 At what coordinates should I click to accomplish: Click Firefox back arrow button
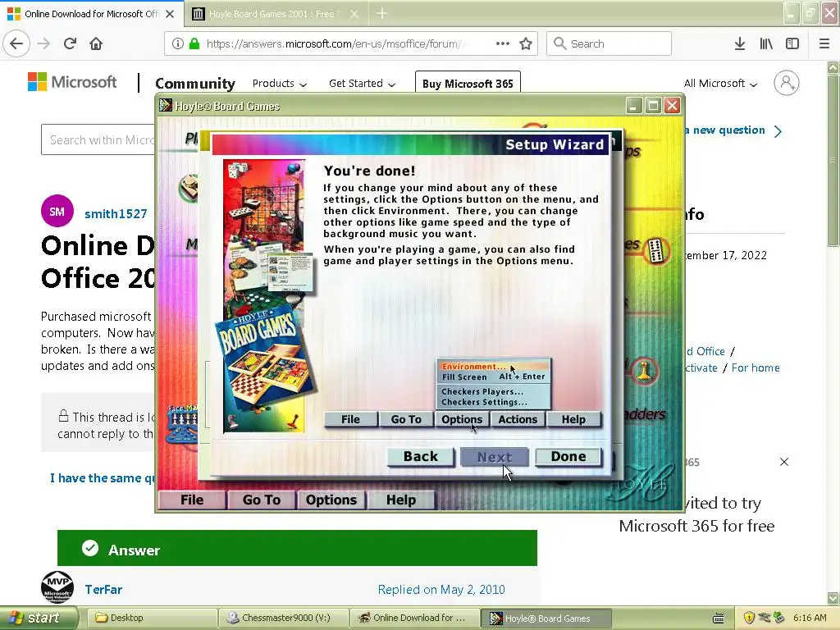coord(16,43)
